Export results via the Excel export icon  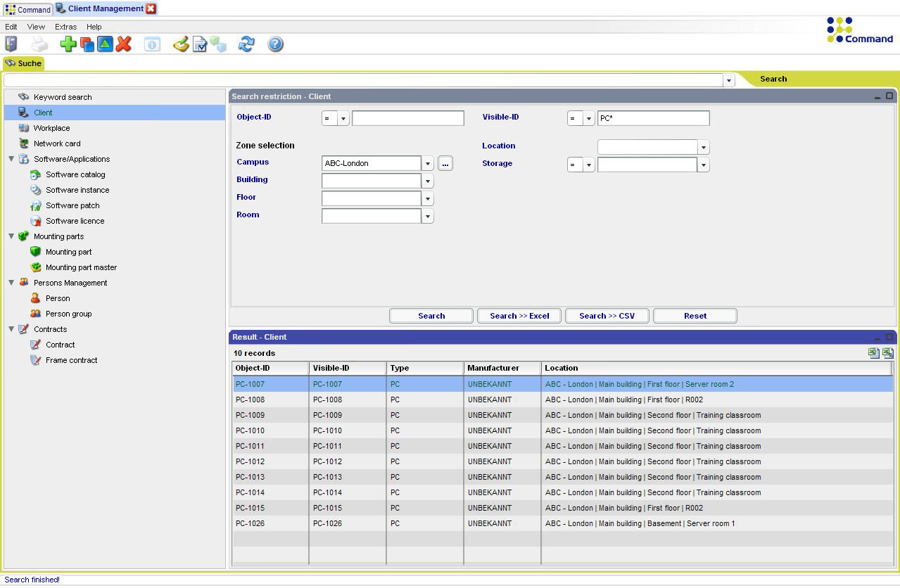[x=873, y=352]
